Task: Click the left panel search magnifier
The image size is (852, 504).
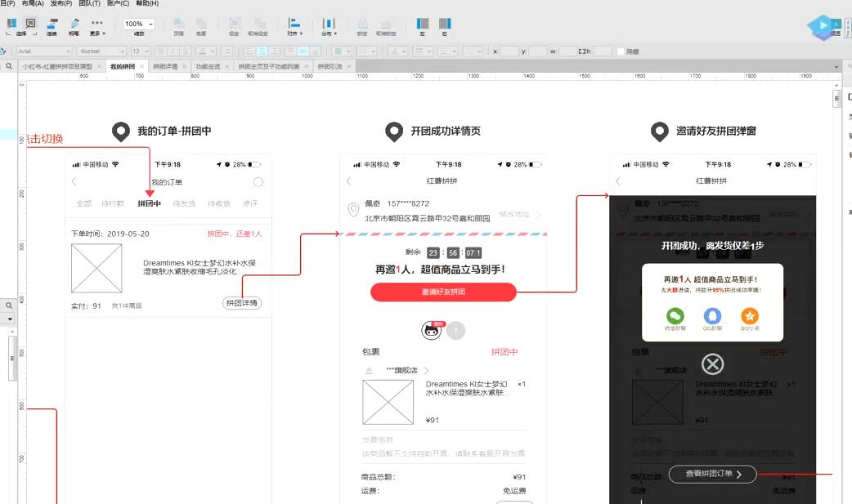Action: coord(9,306)
